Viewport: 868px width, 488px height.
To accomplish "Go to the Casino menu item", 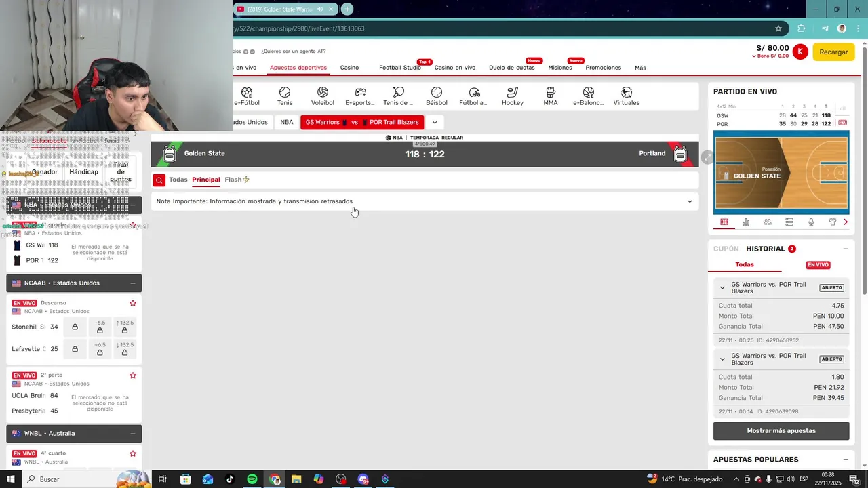I will click(x=349, y=68).
